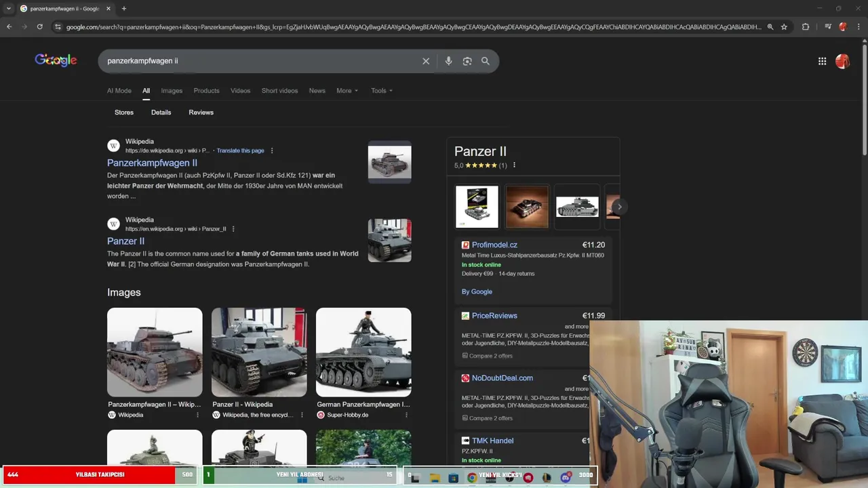
Task: Click the browser address bar URL
Action: 414,27
